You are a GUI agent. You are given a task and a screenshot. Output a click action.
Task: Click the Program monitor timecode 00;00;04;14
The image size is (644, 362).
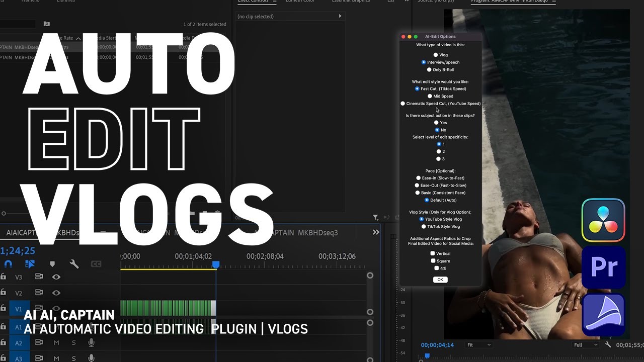[x=437, y=345]
